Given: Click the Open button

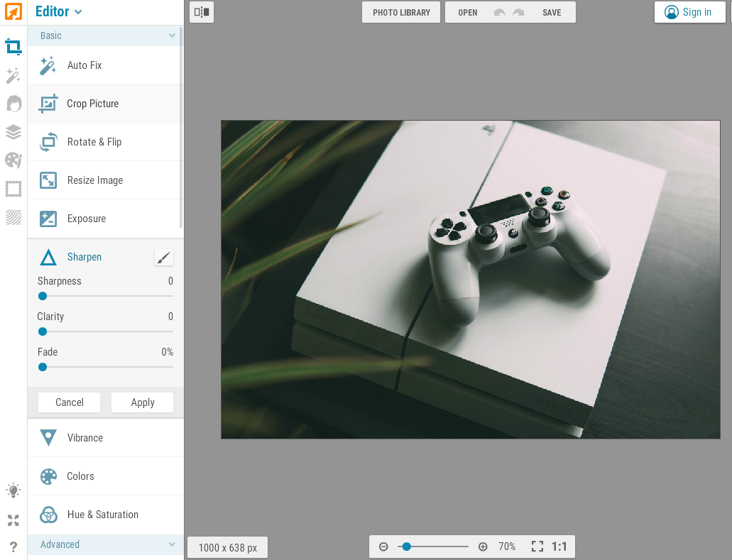Looking at the screenshot, I should [467, 13].
